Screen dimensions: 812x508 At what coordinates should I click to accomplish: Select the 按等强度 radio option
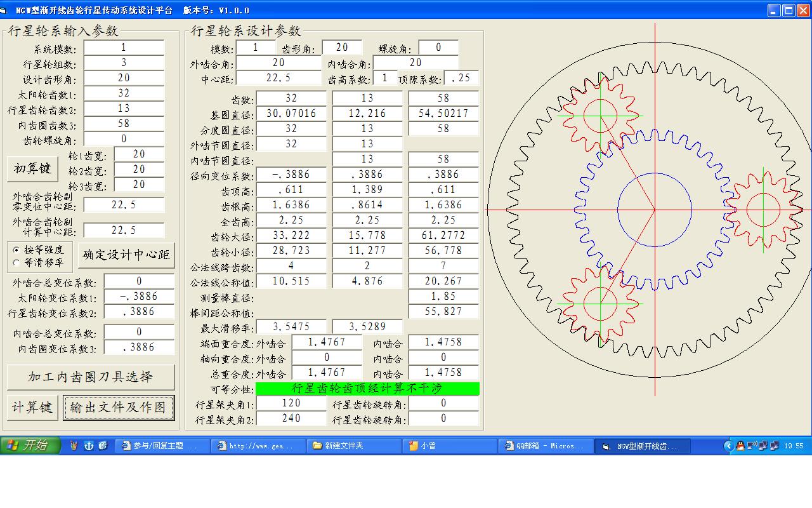[x=38, y=250]
